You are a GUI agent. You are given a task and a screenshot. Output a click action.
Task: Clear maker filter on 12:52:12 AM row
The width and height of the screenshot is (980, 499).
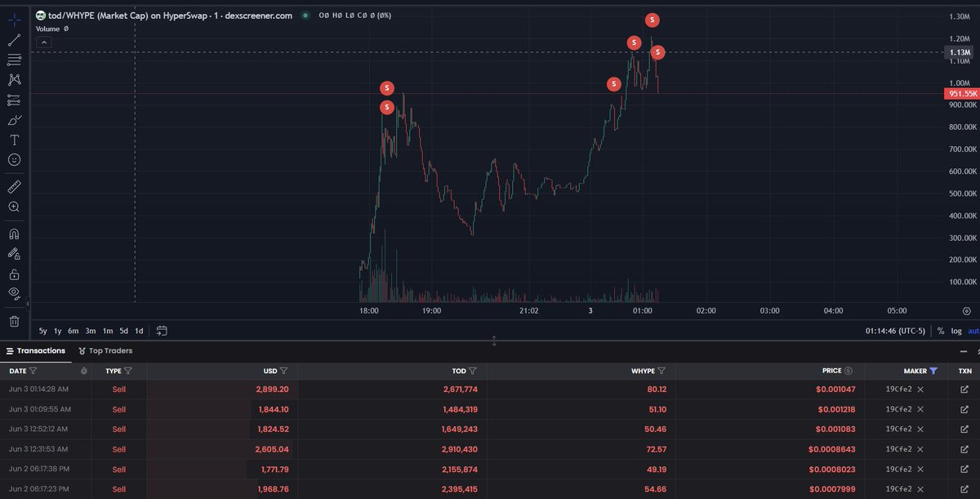coord(920,429)
